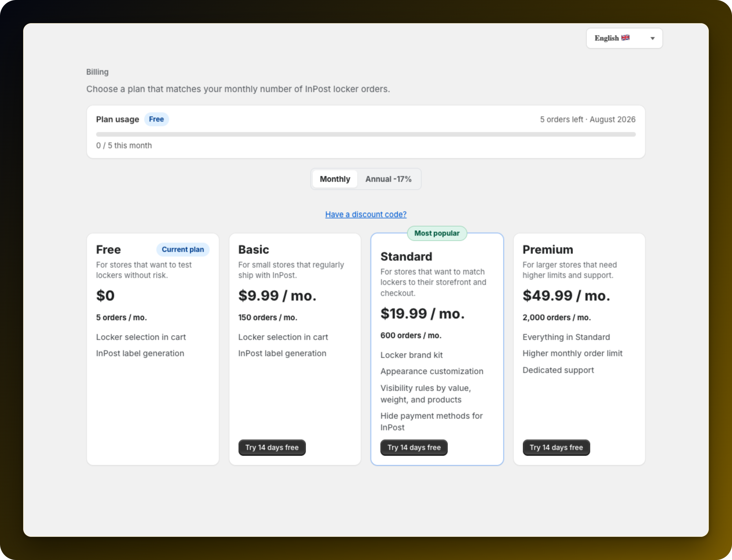The image size is (732, 560).
Task: Click the Most popular badge
Action: 437,233
